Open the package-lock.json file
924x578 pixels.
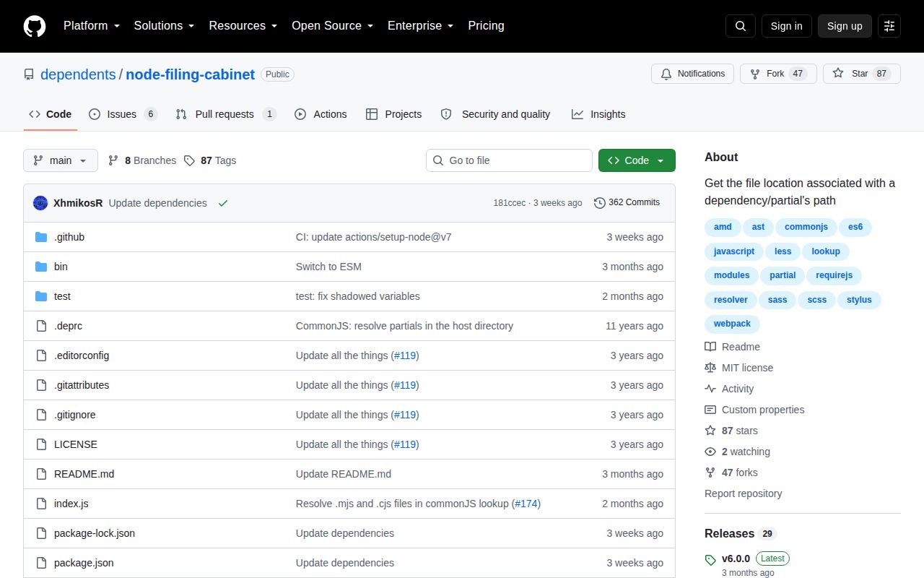[95, 533]
